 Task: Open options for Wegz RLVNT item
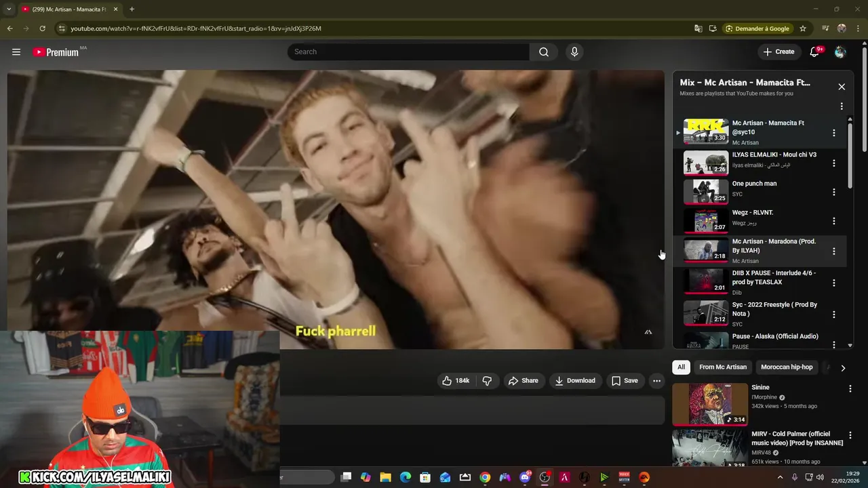(x=834, y=221)
